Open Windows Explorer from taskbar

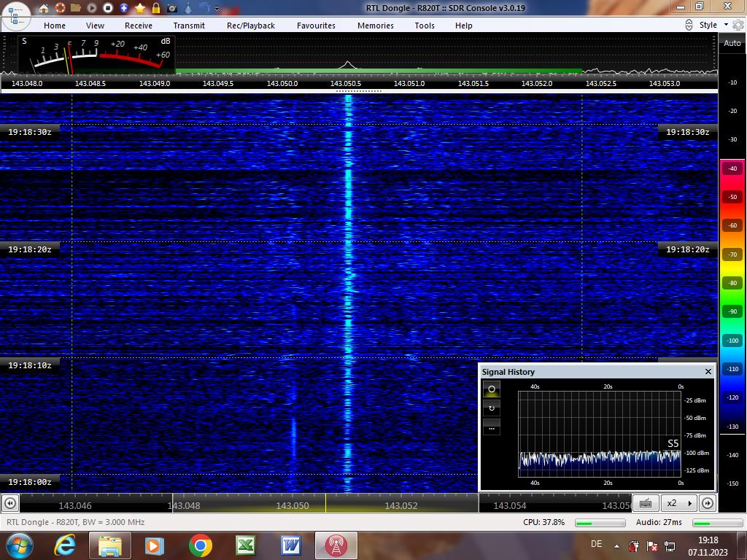click(x=110, y=545)
